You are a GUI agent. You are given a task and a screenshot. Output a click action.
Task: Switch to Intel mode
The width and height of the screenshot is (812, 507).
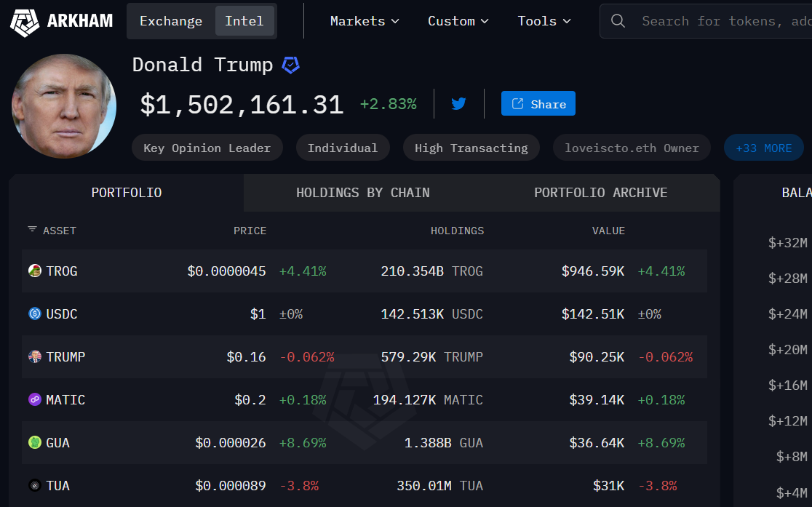coord(244,21)
